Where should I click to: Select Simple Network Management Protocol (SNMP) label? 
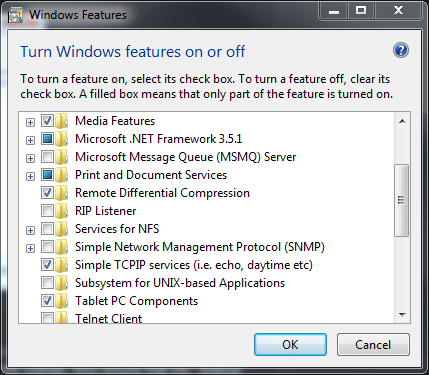point(200,247)
